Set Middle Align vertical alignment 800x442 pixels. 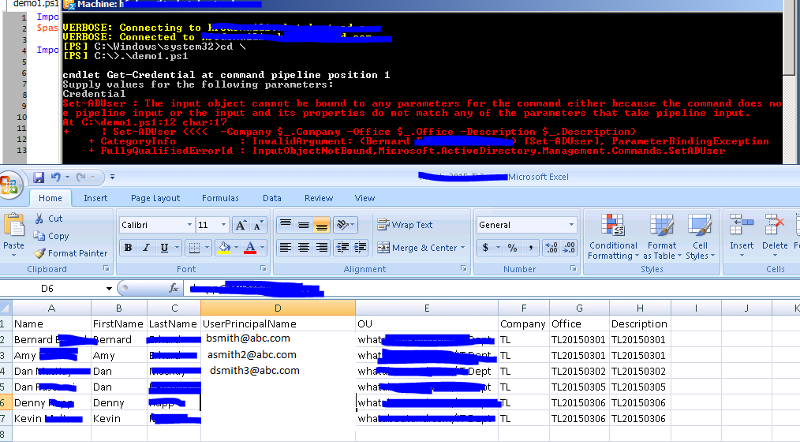[304, 225]
